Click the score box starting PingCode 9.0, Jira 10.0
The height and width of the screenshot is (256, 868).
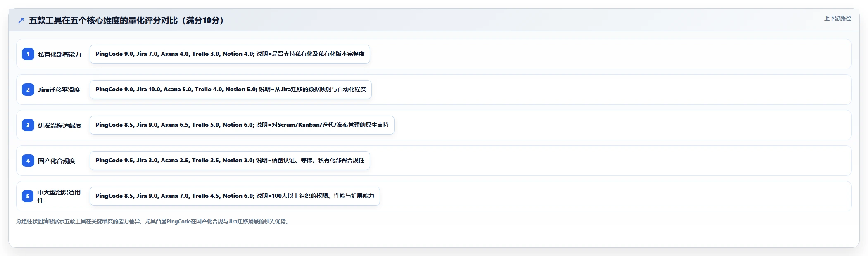231,90
